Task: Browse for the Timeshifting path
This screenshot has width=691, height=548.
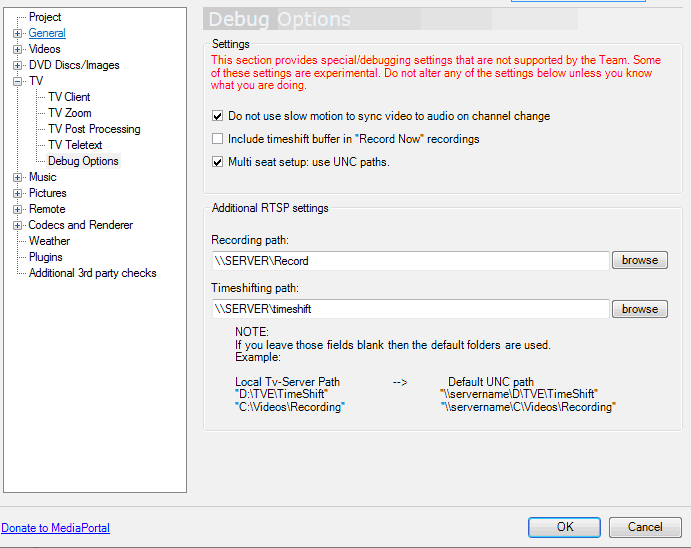Action: tap(639, 309)
